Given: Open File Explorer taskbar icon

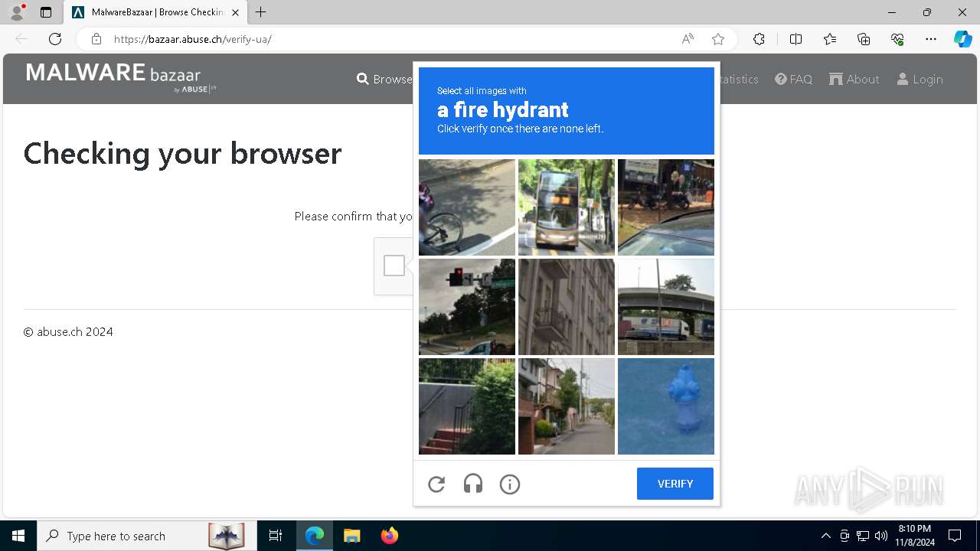Looking at the screenshot, I should click(351, 536).
